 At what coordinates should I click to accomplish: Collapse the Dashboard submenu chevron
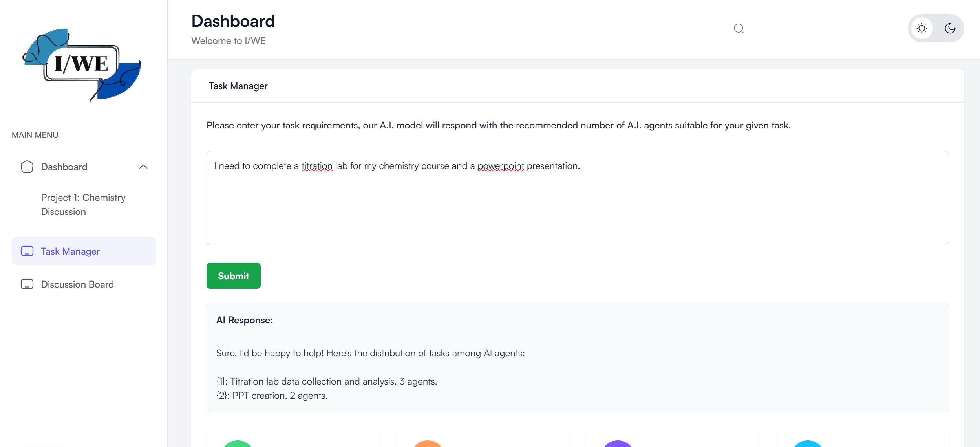(143, 167)
